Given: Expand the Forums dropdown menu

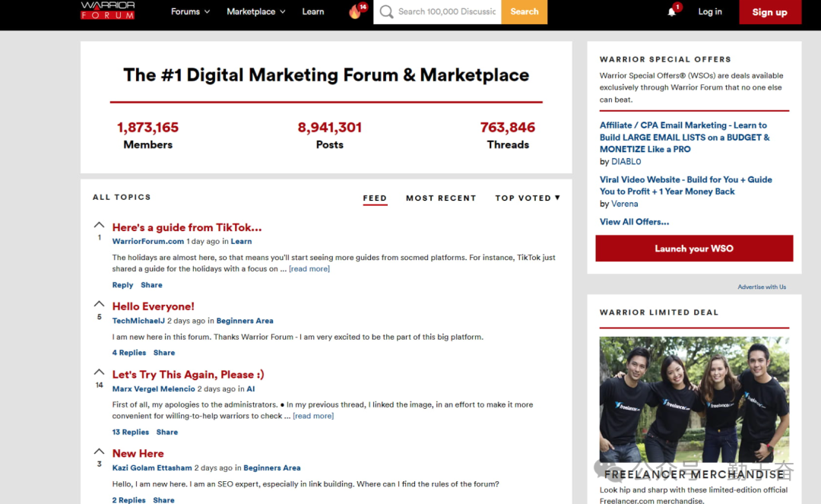Looking at the screenshot, I should click(190, 11).
